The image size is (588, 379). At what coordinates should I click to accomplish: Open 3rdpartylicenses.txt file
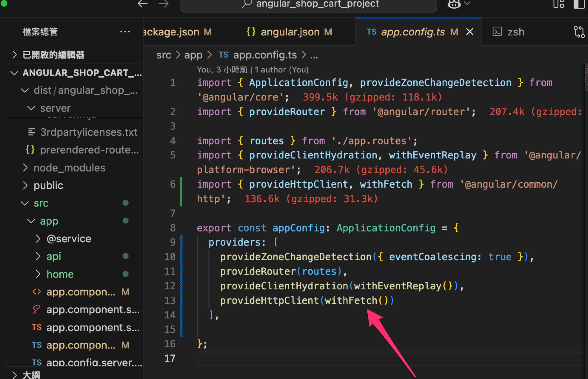pyautogui.click(x=89, y=132)
